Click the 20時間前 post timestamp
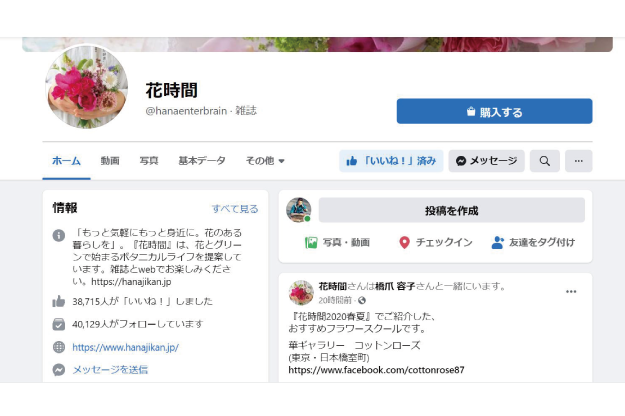The height and width of the screenshot is (416, 625). tap(335, 300)
